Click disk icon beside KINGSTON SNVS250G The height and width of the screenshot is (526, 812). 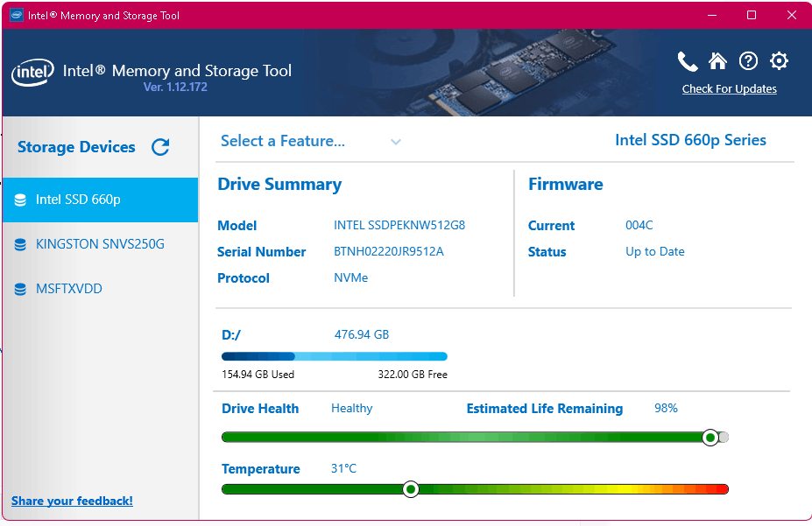click(20, 245)
